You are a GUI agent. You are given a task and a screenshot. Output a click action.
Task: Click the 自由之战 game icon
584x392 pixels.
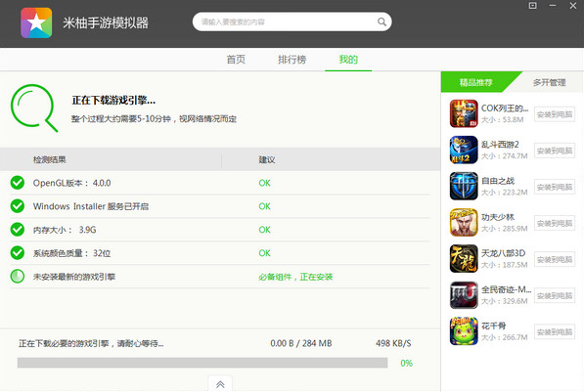click(x=464, y=186)
